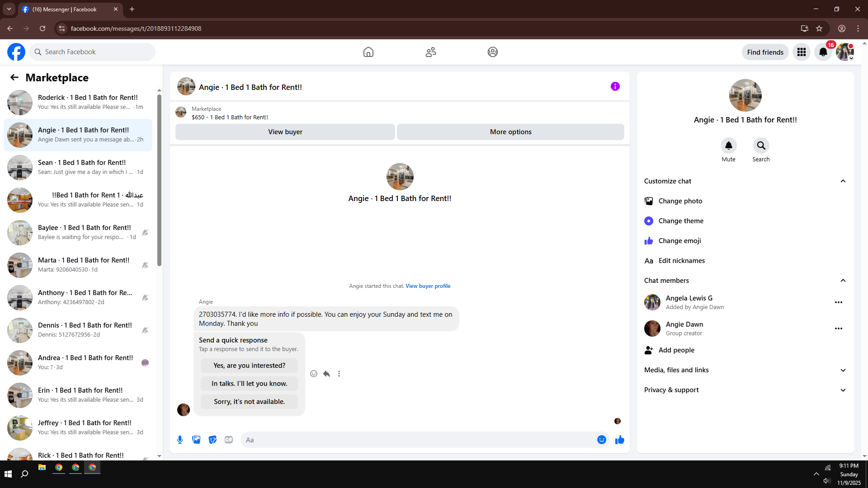Reply to Angie's message

[326, 374]
